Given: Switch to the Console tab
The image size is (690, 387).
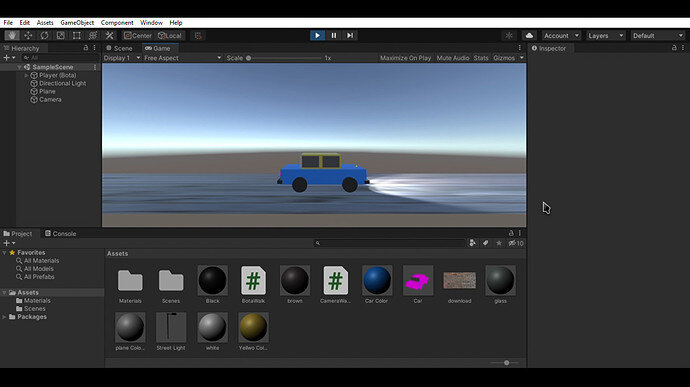Looking at the screenshot, I should (x=60, y=234).
